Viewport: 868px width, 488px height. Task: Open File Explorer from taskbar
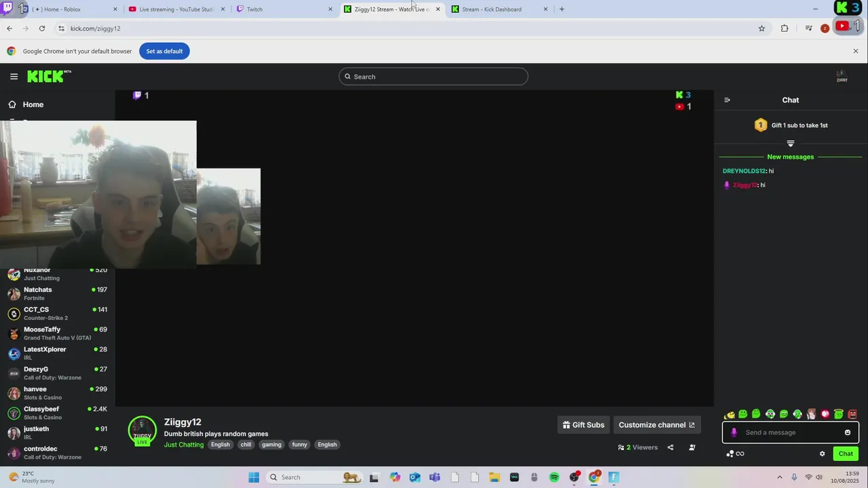click(494, 477)
